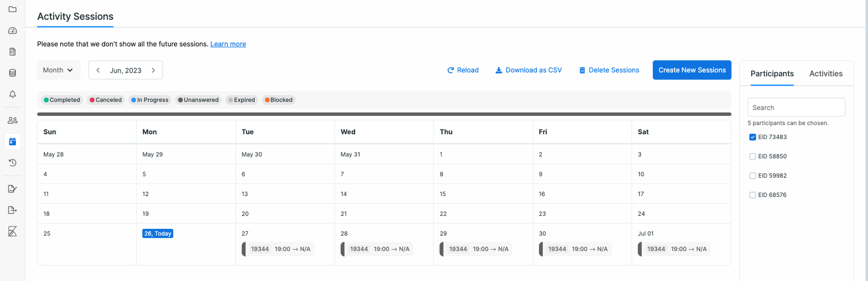Viewport: 868px width, 281px height.
Task: Click the folder icon in the sidebar
Action: coord(12,10)
